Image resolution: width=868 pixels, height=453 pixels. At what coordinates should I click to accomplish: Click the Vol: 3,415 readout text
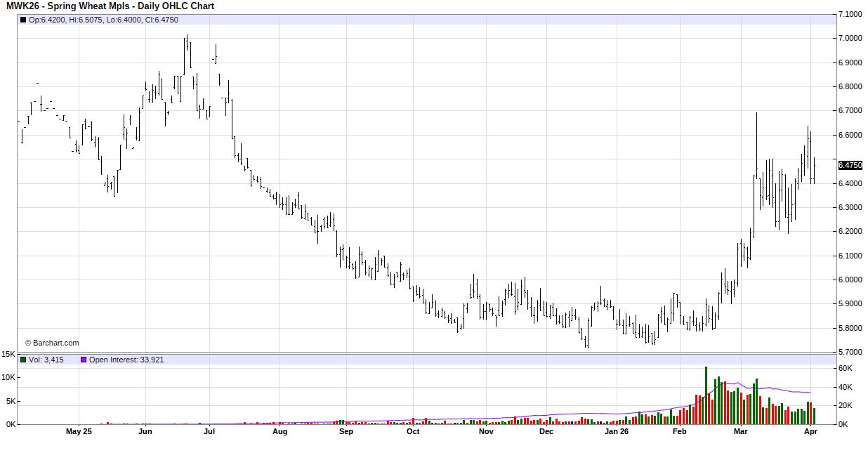click(46, 360)
